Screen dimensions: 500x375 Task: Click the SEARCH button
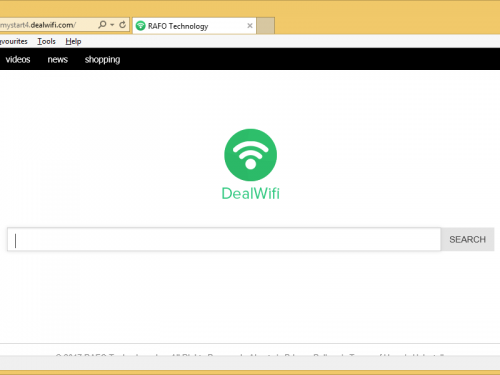pos(467,239)
